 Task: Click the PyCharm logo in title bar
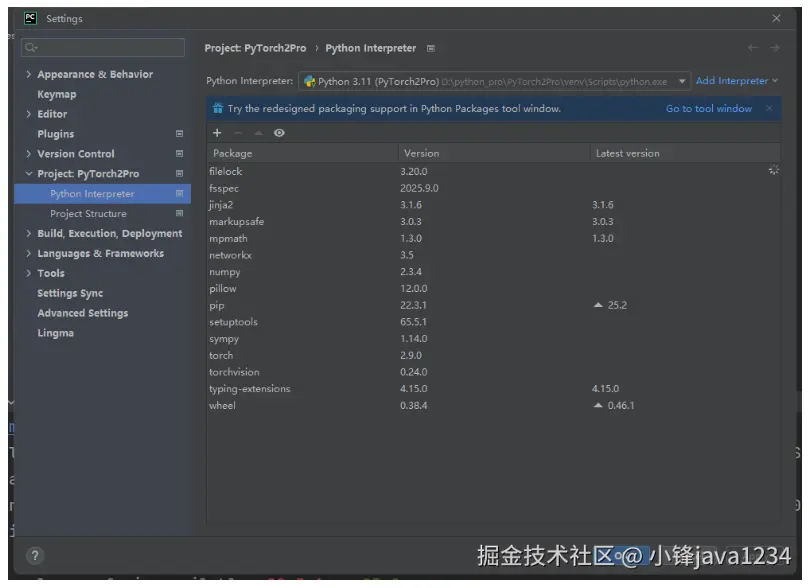click(30, 18)
